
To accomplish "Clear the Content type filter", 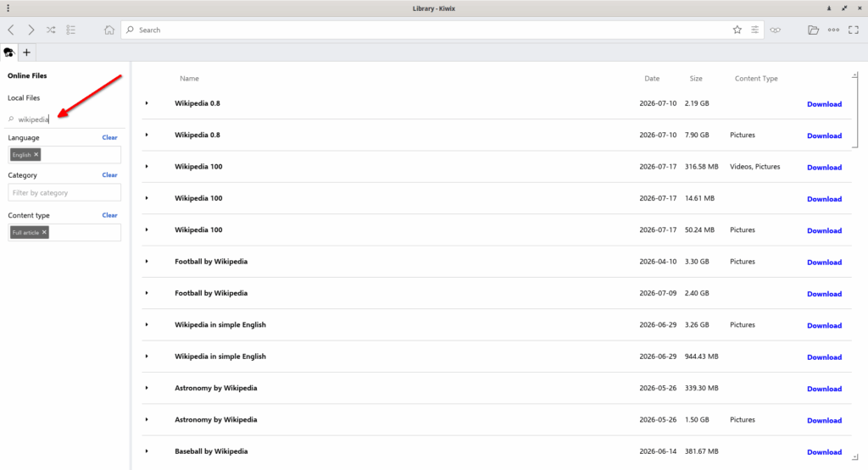I will pos(109,215).
